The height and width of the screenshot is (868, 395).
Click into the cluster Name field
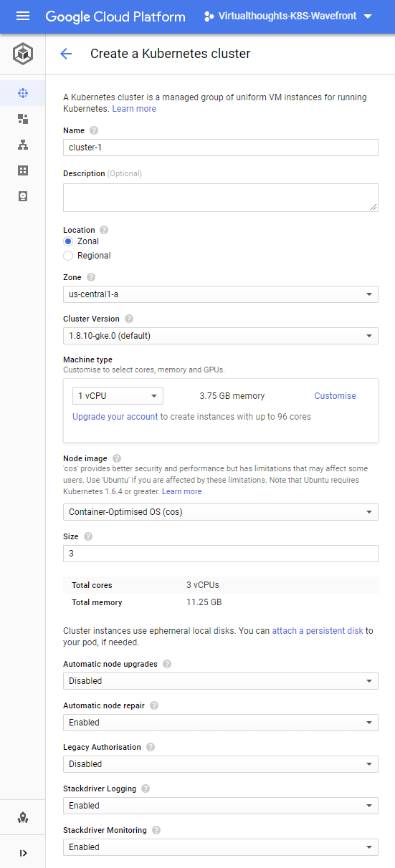[221, 147]
